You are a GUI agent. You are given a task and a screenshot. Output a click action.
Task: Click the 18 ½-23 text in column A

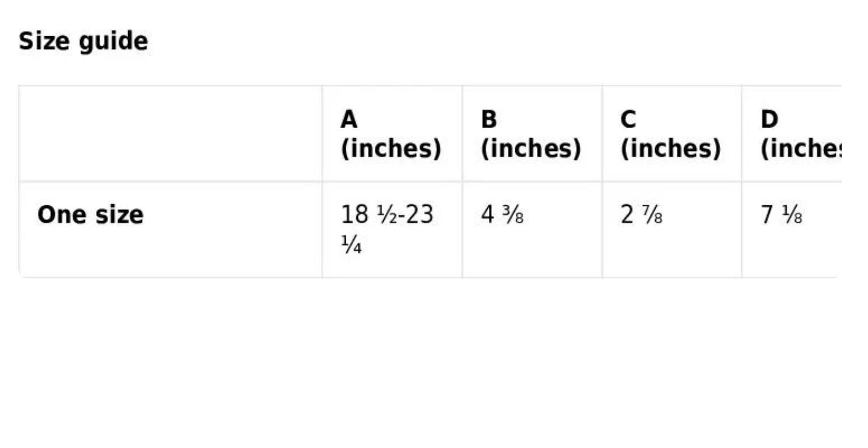click(x=387, y=215)
